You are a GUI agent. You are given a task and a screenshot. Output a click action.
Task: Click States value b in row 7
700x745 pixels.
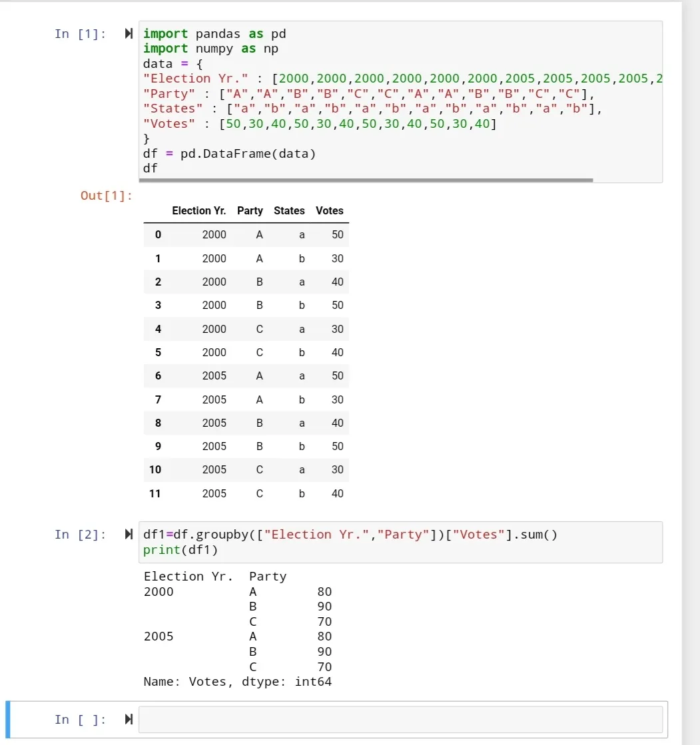point(302,399)
